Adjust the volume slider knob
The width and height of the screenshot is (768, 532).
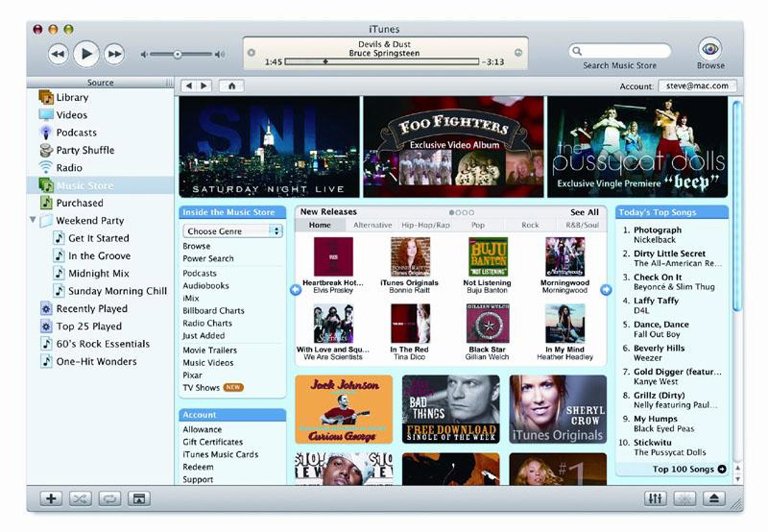coord(177,55)
